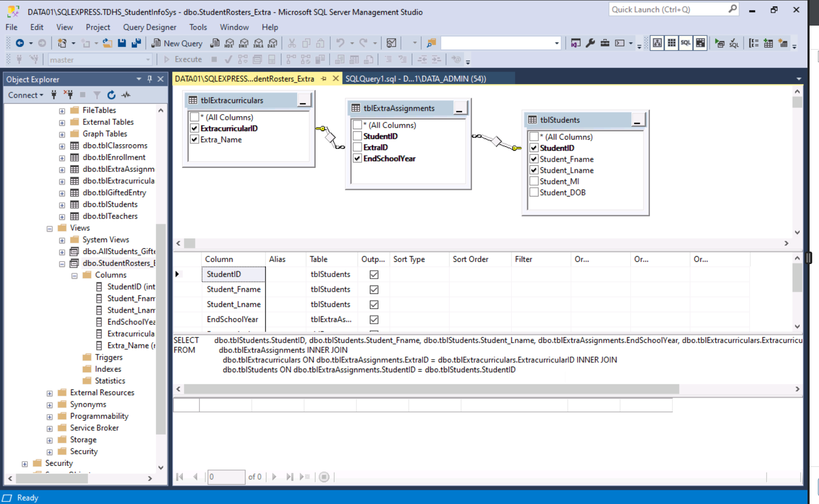
Task: Toggle the Show Criteria Pane icon
Action: pos(671,43)
